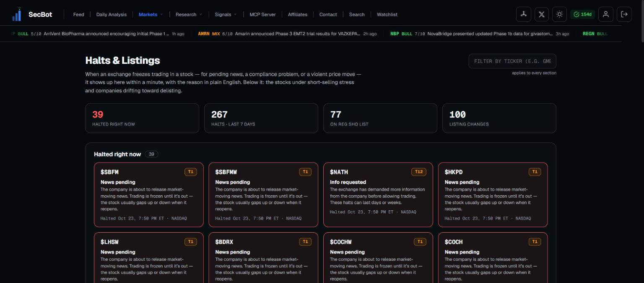
Task: Focus the Filter by ticker input
Action: click(x=512, y=61)
